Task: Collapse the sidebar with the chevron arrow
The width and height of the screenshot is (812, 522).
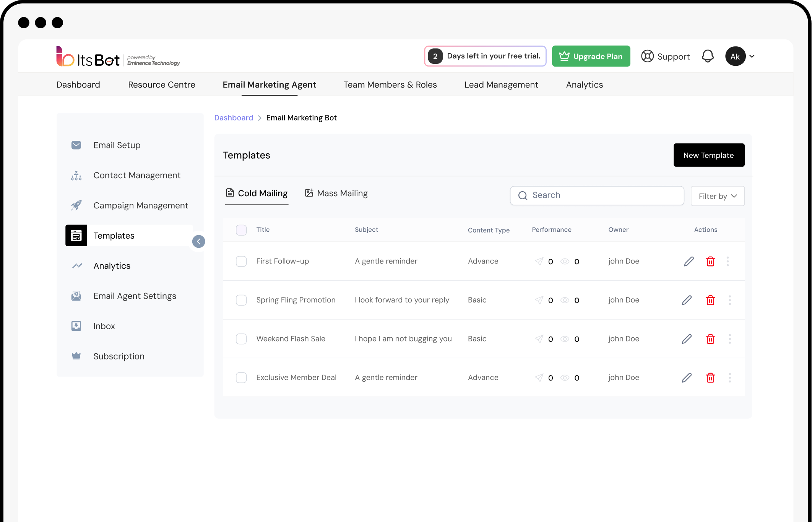Action: [198, 241]
